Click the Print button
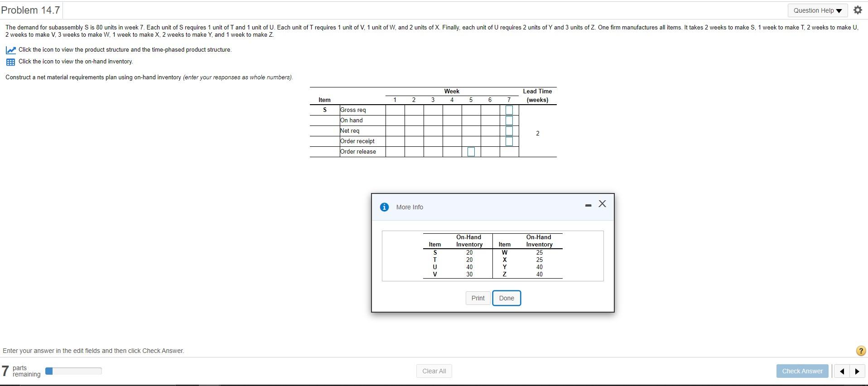This screenshot has width=868, height=386. (x=478, y=298)
